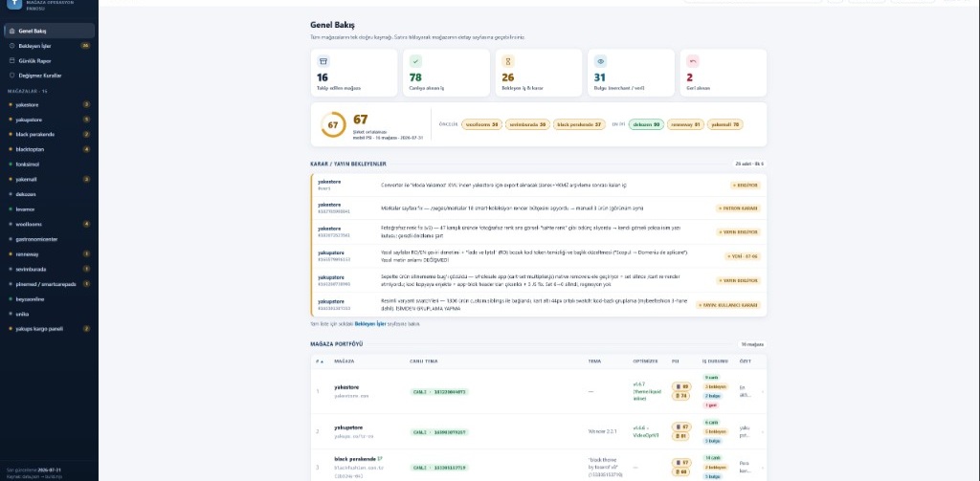Image resolution: width=980 pixels, height=481 pixels.
Task: Click the external link icon beside black perakende
Action: (x=379, y=458)
